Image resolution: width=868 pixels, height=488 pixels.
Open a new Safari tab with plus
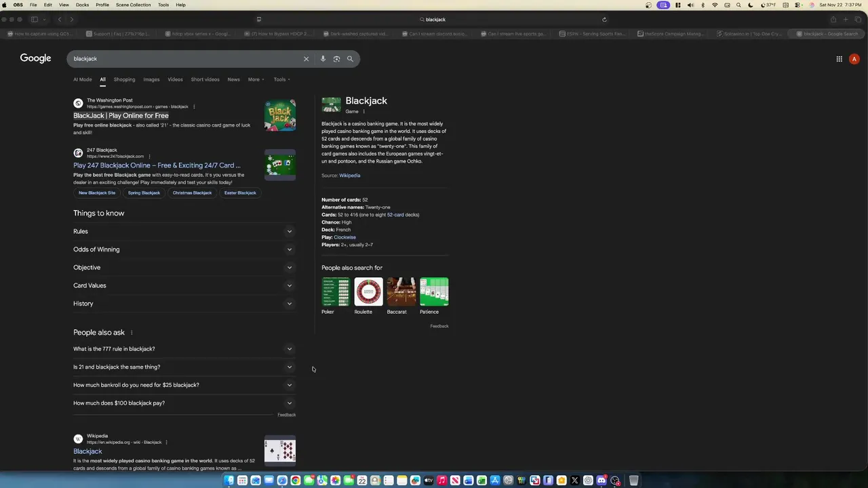point(846,20)
